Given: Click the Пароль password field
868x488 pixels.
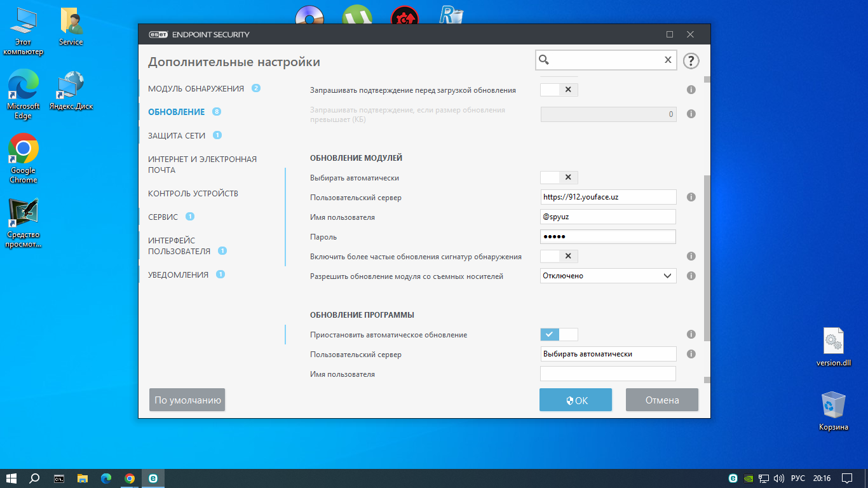Looking at the screenshot, I should 608,236.
